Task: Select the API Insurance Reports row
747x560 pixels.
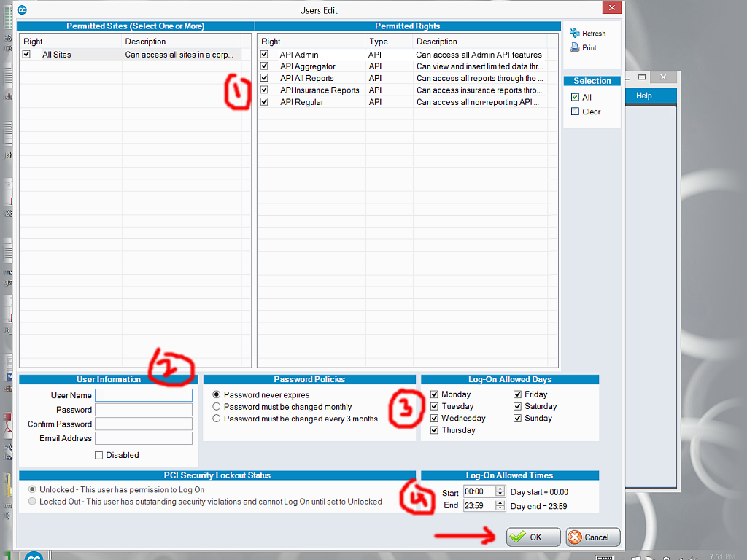Action: pyautogui.click(x=320, y=90)
